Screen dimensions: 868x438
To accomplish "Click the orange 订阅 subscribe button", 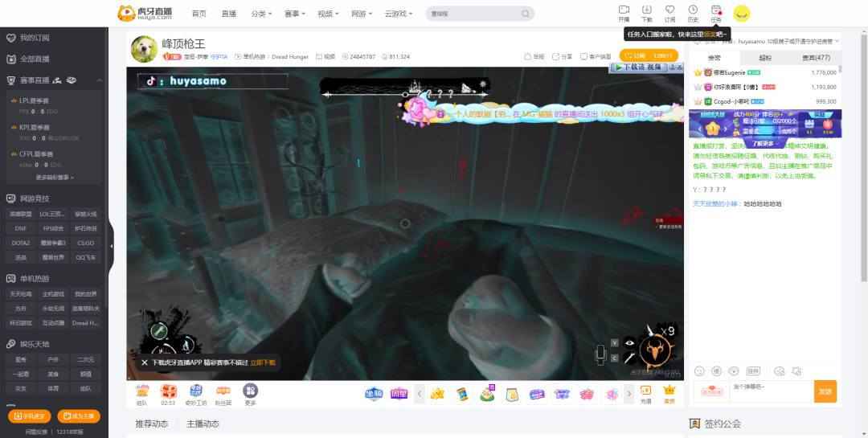I will [x=649, y=55].
